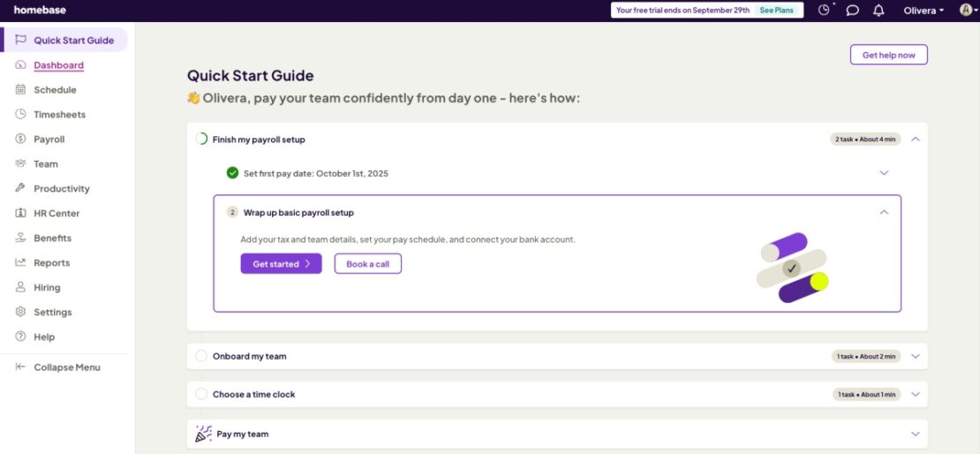The height and width of the screenshot is (454, 980).
Task: Click the Settings gear icon in sidebar
Action: (x=20, y=313)
